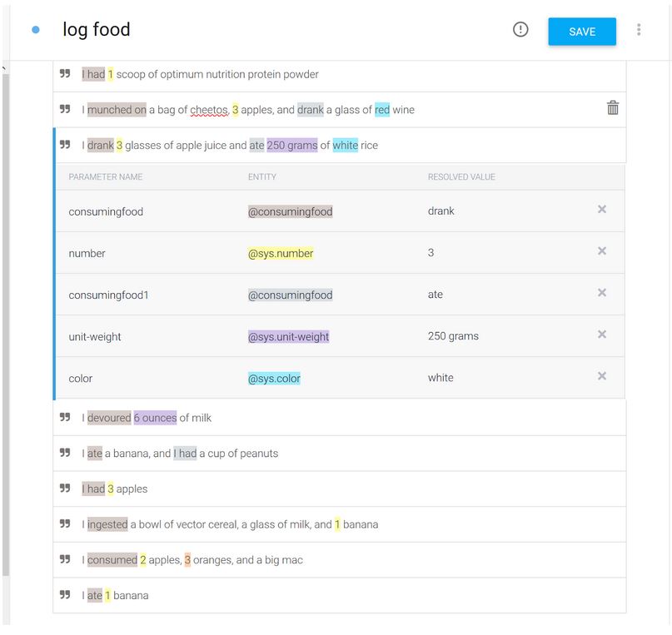This screenshot has height=635, width=672.
Task: Click the info alert circle icon
Action: click(x=520, y=30)
